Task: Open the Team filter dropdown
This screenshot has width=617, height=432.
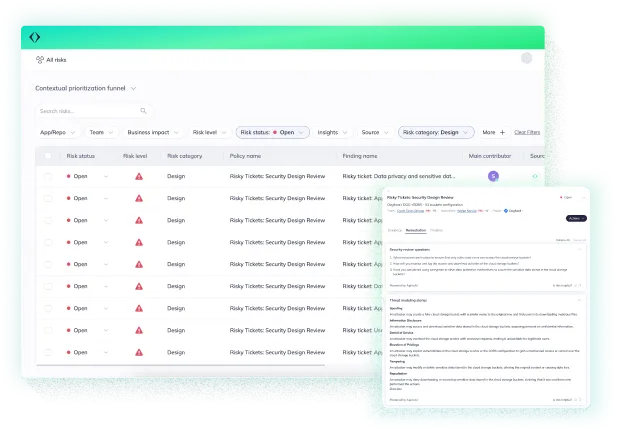Action: (101, 133)
